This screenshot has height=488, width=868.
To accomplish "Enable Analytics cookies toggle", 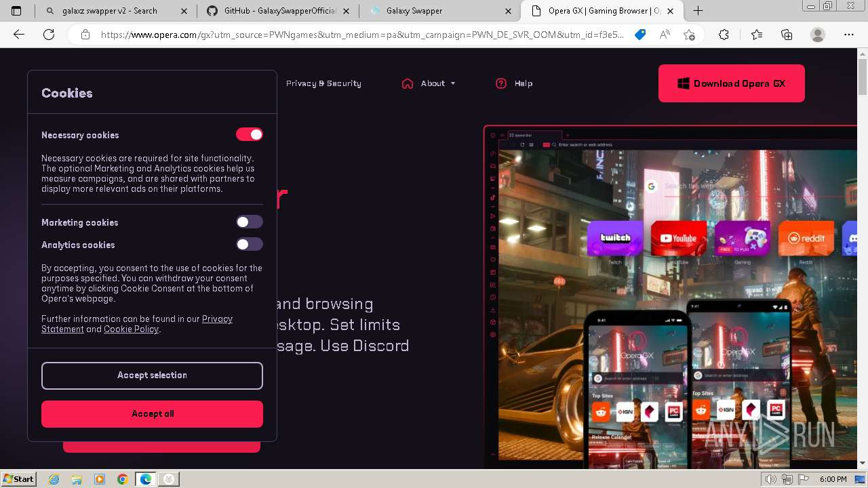I will tap(249, 244).
